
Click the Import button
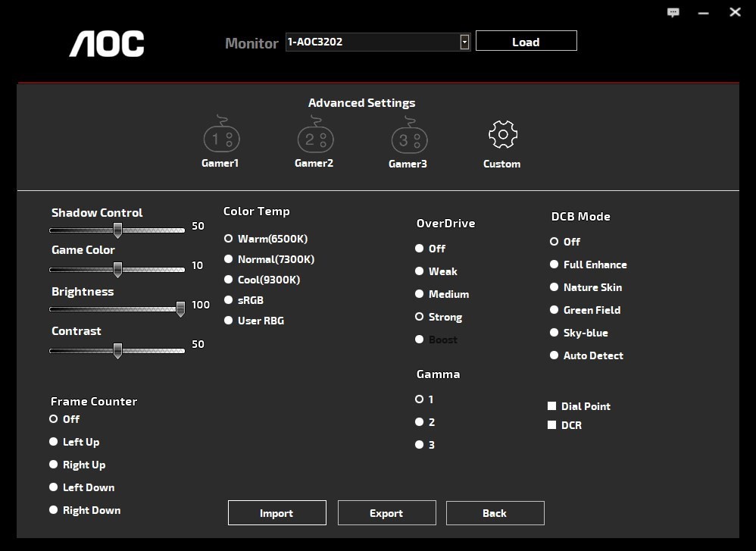[276, 513]
